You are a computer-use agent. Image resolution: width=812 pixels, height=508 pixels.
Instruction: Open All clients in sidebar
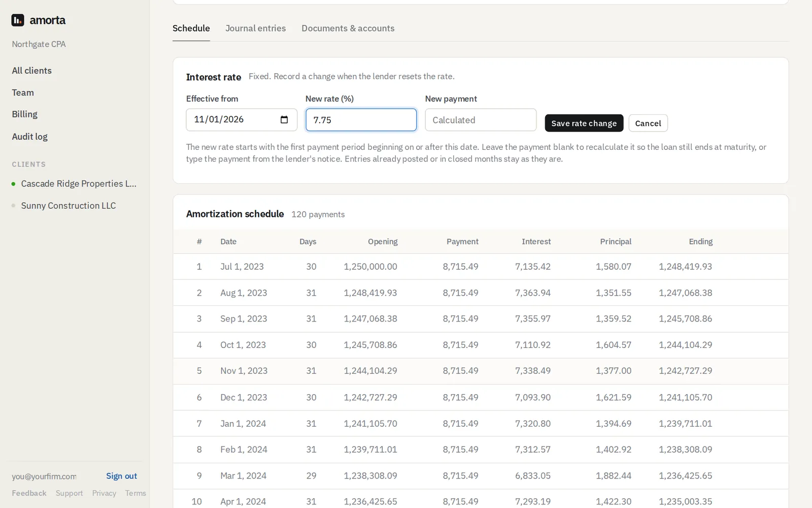32,71
